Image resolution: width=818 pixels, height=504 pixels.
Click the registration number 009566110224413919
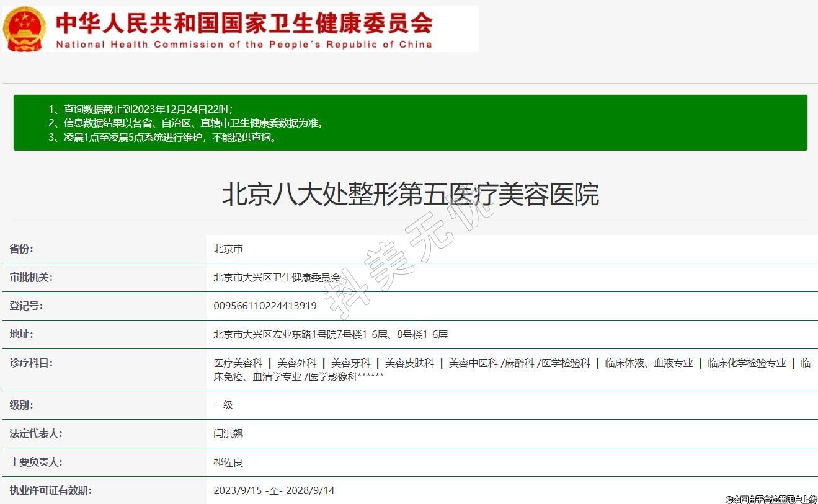(x=265, y=306)
